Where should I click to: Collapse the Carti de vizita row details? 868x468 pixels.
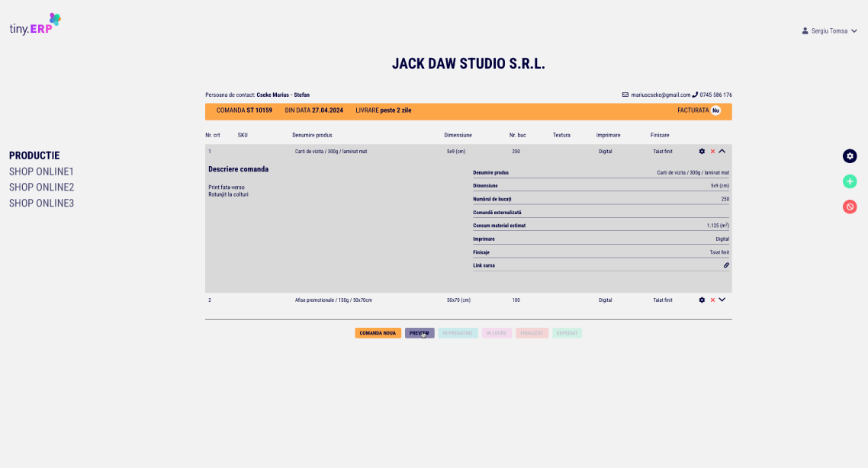click(x=722, y=151)
